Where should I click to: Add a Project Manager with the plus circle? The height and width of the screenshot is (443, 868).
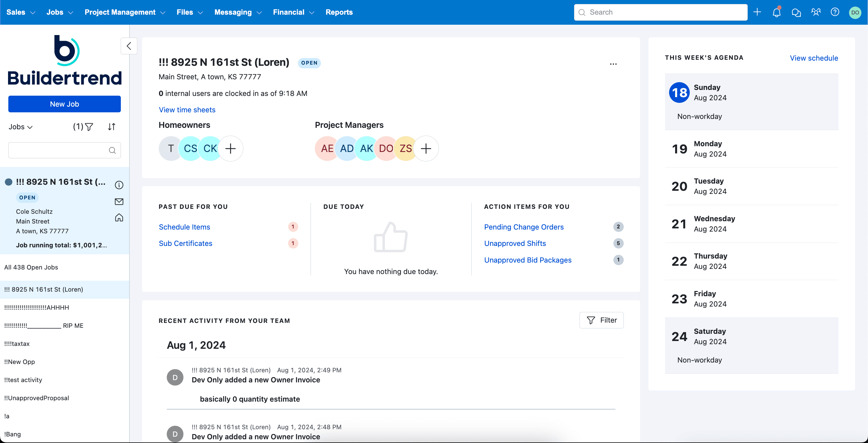[x=426, y=148]
